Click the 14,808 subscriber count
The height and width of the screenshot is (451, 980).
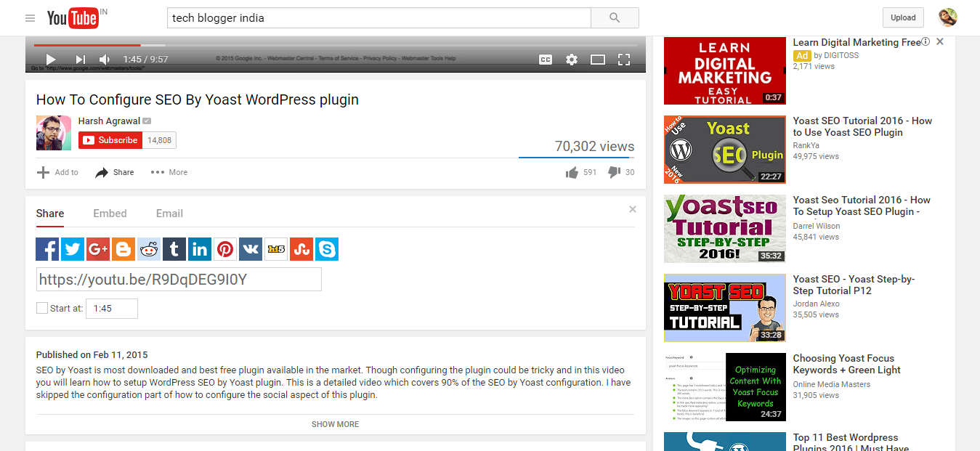(160, 140)
